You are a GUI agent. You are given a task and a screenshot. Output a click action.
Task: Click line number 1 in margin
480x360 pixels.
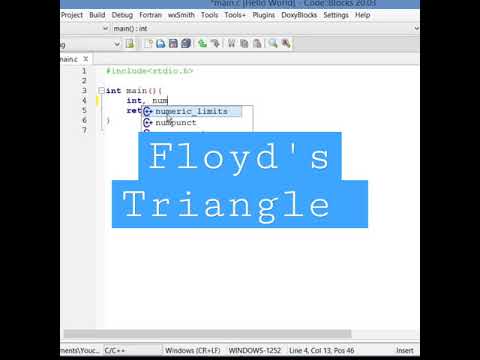pyautogui.click(x=84, y=71)
